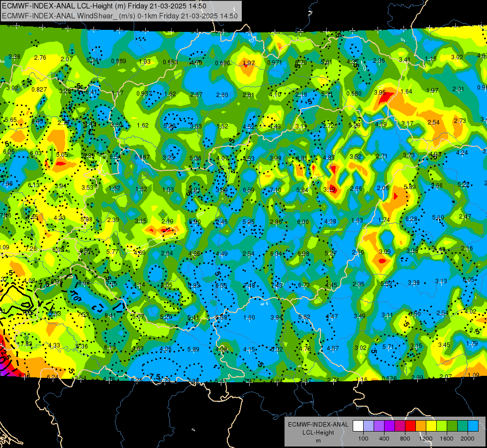Click the wind shear value 0.937

coord(144,93)
